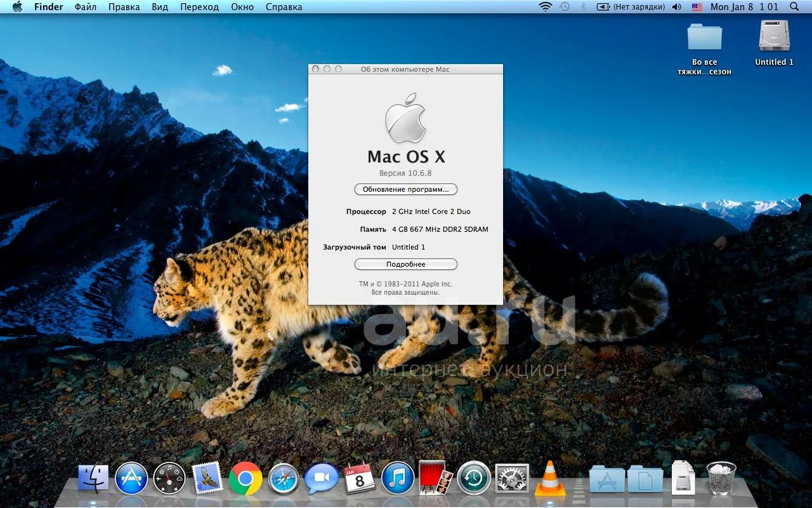This screenshot has width=812, height=508.
Task: Click the "Версия 10.6.8" version text
Action: (405, 173)
